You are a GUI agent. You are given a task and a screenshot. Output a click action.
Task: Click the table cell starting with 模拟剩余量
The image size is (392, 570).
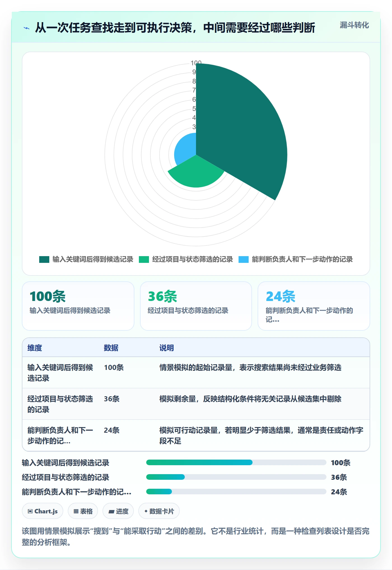coord(250,399)
